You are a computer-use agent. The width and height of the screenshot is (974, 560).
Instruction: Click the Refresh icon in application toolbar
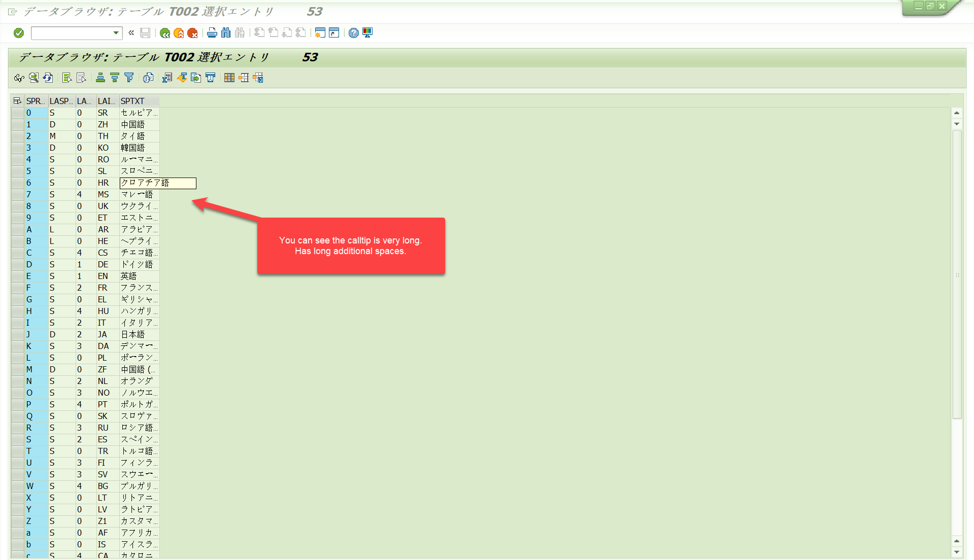[x=48, y=78]
